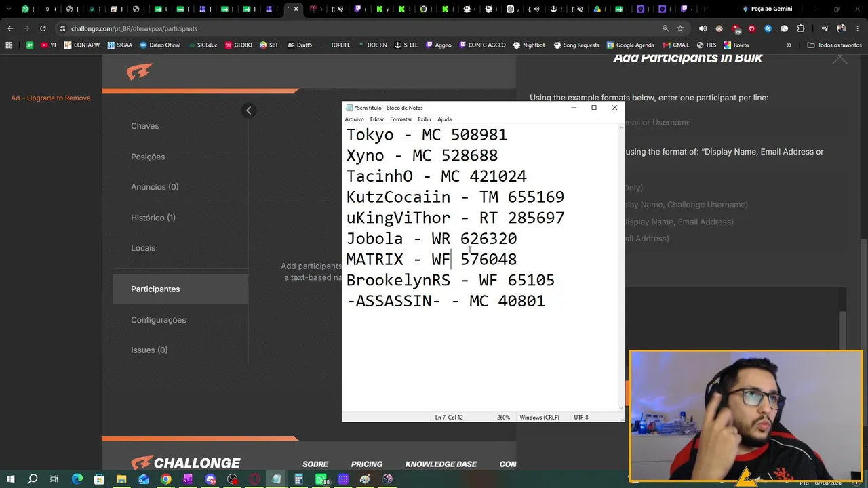Click the Notepad line 'Tokyo - MC 508981'

[427, 135]
